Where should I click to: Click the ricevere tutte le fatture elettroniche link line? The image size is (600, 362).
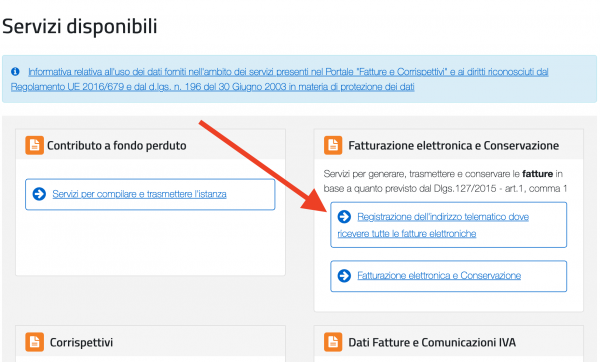(x=407, y=233)
